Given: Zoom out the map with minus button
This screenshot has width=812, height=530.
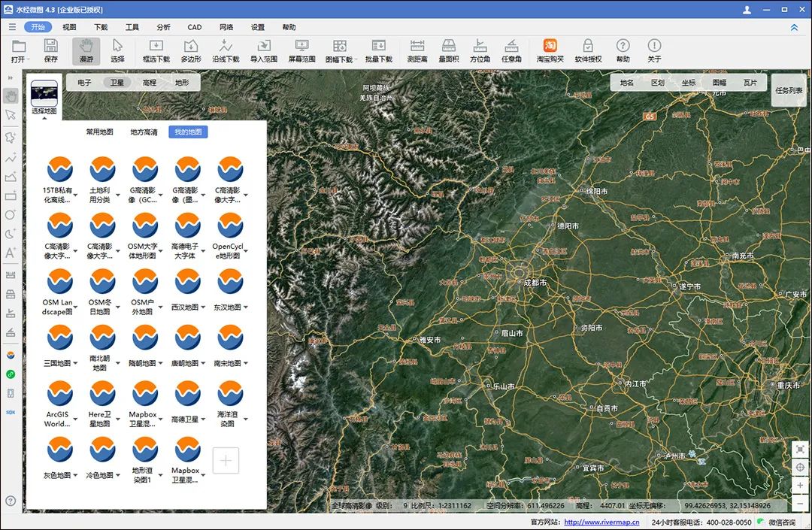Looking at the screenshot, I should click(x=800, y=503).
